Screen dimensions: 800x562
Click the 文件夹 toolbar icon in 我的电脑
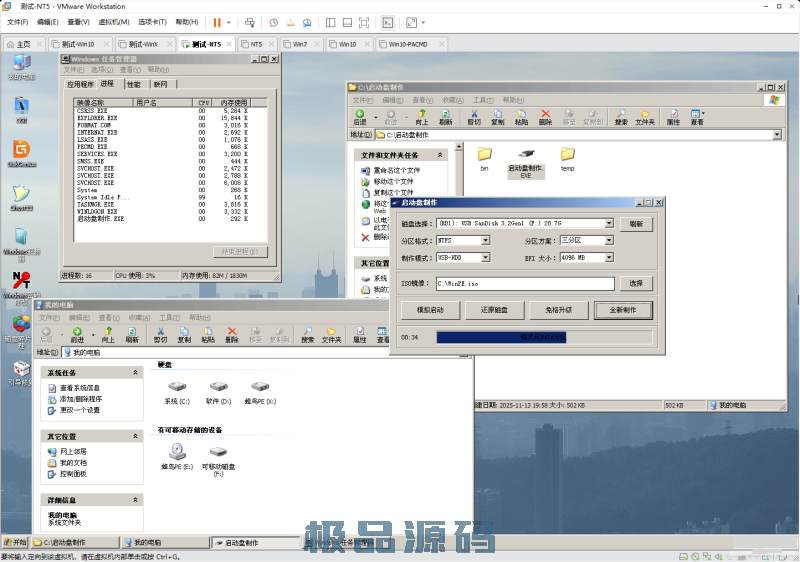pos(331,335)
